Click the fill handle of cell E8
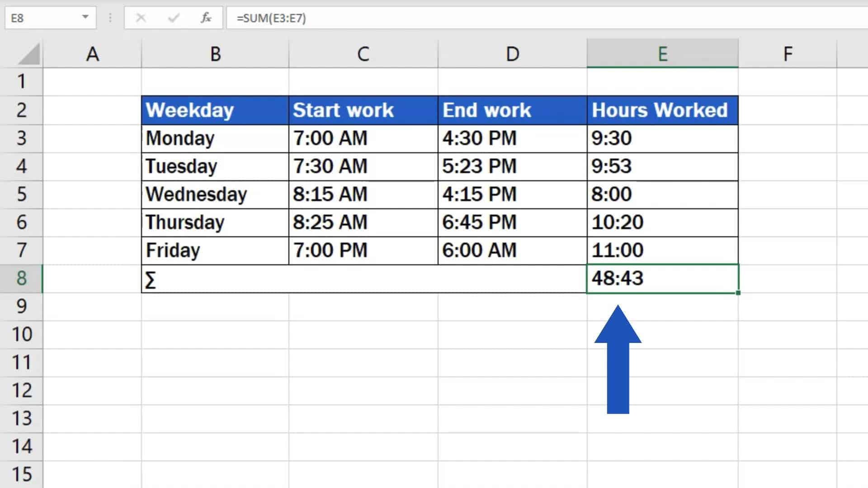 737,292
